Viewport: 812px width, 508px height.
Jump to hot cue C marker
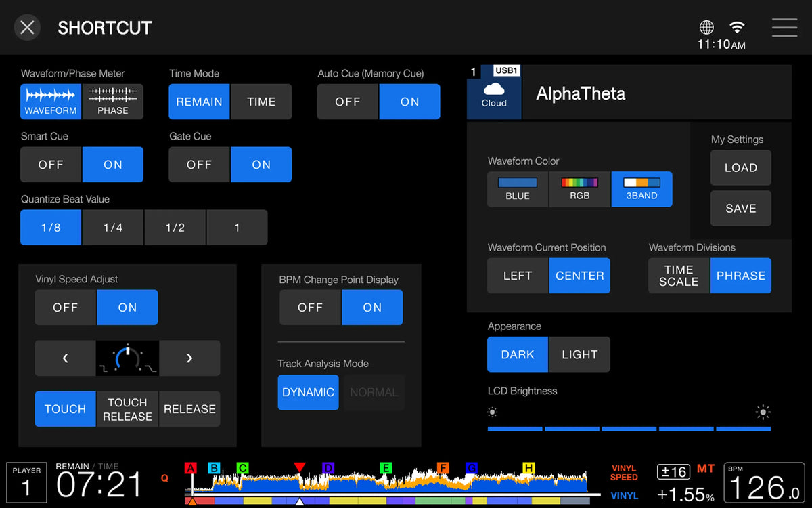point(243,468)
